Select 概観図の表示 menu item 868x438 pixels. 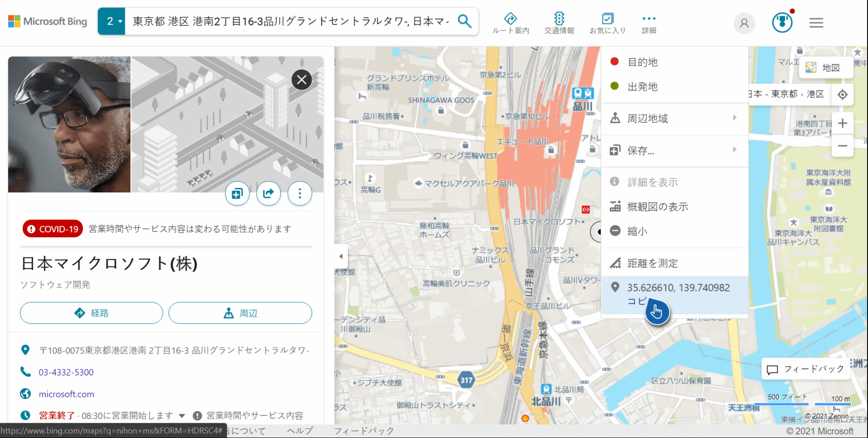[674, 207]
